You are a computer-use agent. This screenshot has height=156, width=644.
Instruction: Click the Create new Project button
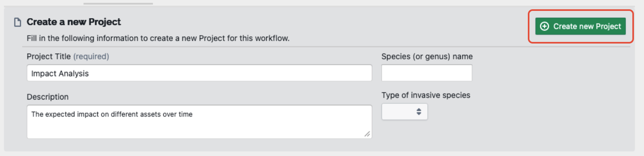[580, 26]
